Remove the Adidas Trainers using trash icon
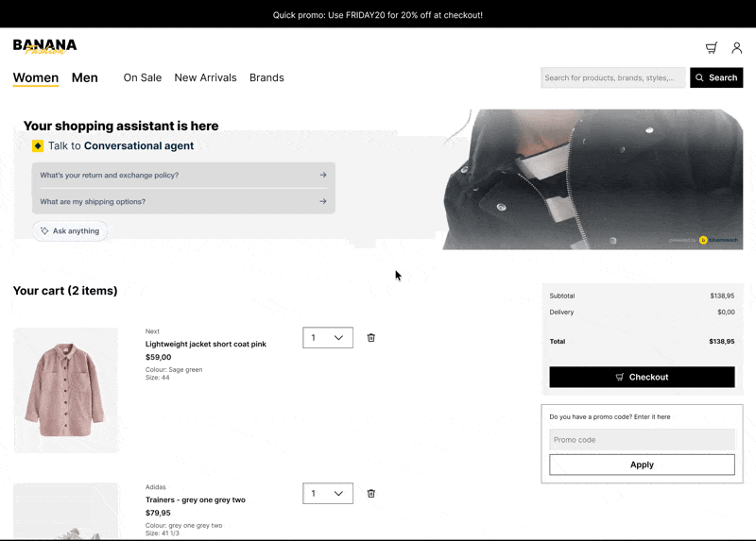The width and height of the screenshot is (756, 541). 370,493
